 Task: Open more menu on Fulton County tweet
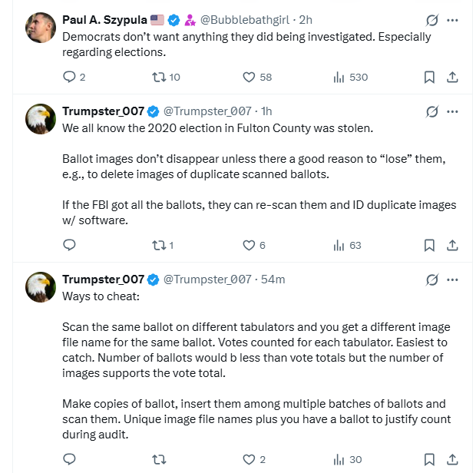(x=453, y=111)
